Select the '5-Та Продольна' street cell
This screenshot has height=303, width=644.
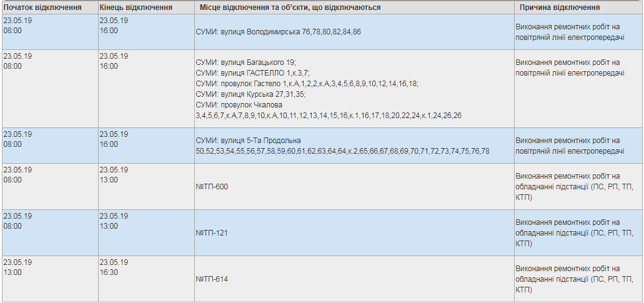pyautogui.click(x=354, y=146)
